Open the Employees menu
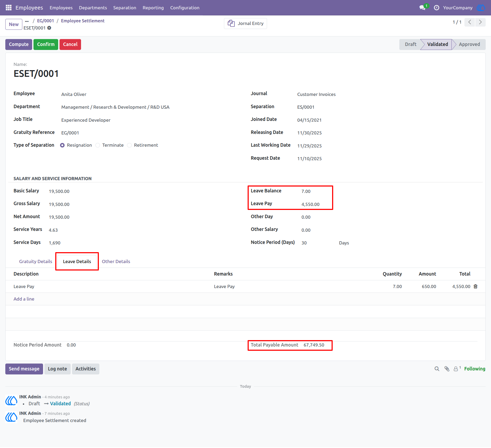This screenshot has width=491, height=448. point(61,8)
